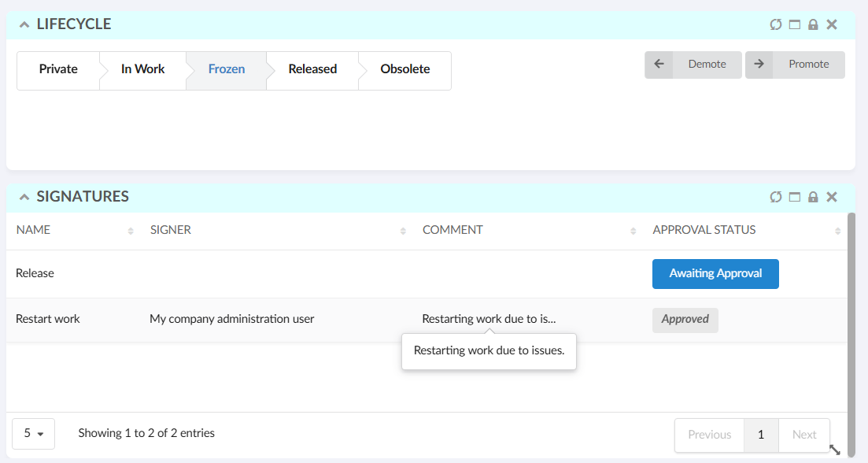Maximize the Signatures panel window icon
This screenshot has height=463, width=868.
pyautogui.click(x=795, y=197)
